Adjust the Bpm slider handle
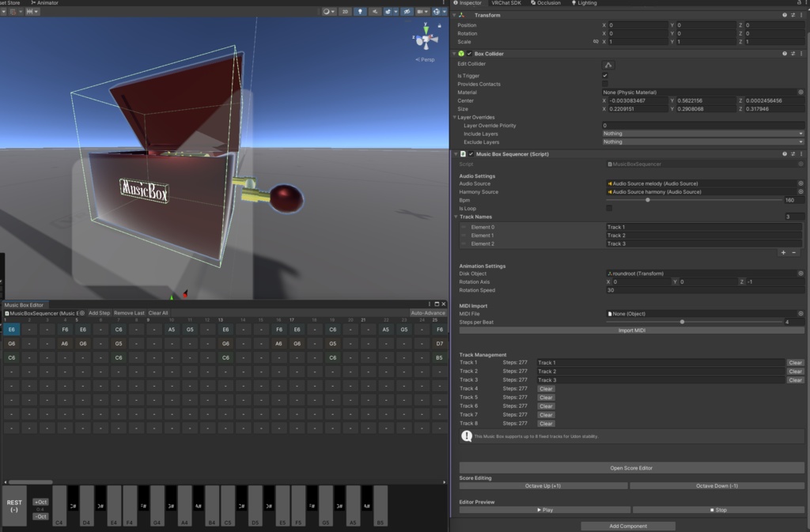The width and height of the screenshot is (810, 532). tap(647, 200)
